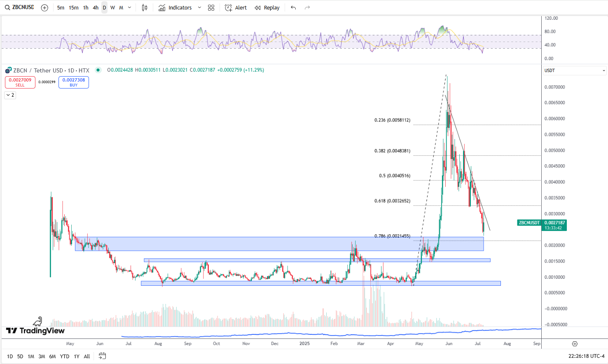
Task: Click the 2025 label on time axis
Action: (304, 343)
